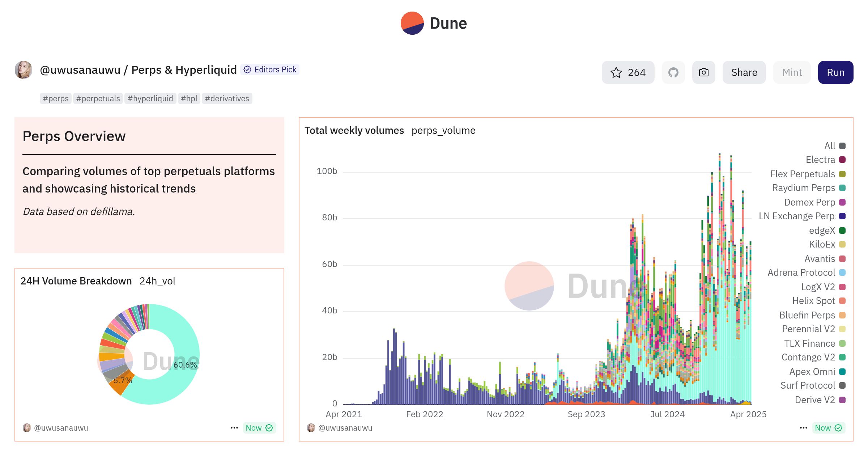Toggle the Electra legend series

pyautogui.click(x=826, y=160)
